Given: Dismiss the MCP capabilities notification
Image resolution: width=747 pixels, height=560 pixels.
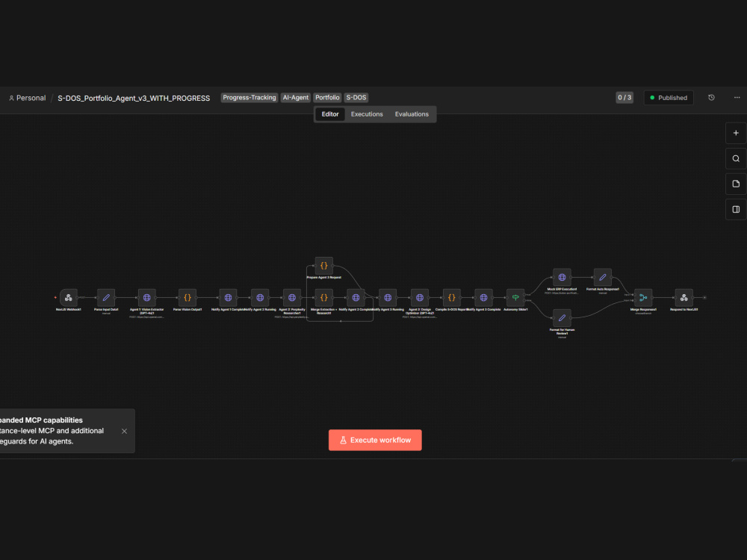Looking at the screenshot, I should tap(124, 431).
